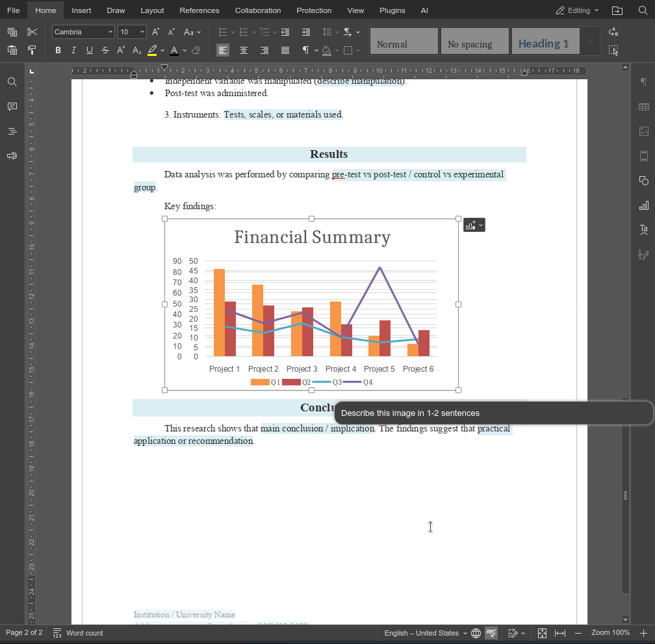The height and width of the screenshot is (644, 655).
Task: Click the yellow highlight color button
Action: pos(152,50)
